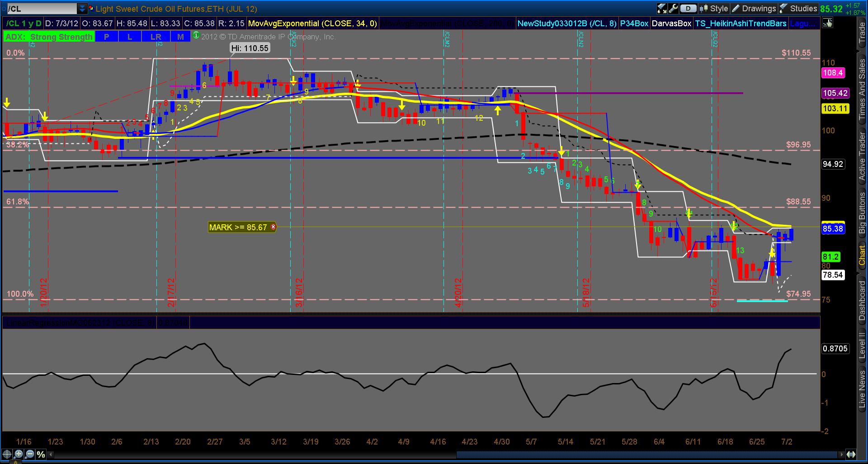
Task: Click the expand-right arrows icon at bottom corner
Action: pos(851,455)
